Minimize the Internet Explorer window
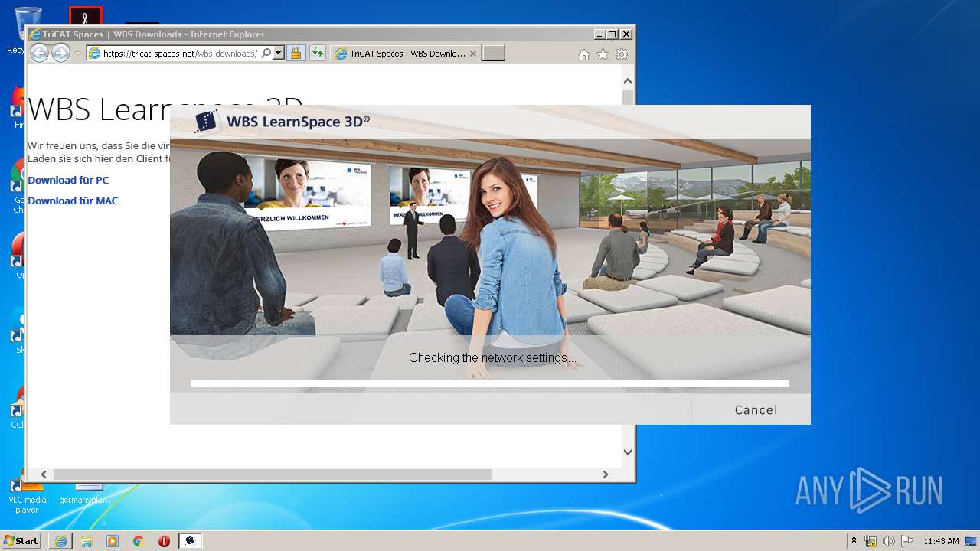Screen dimensions: 980x551 point(599,34)
